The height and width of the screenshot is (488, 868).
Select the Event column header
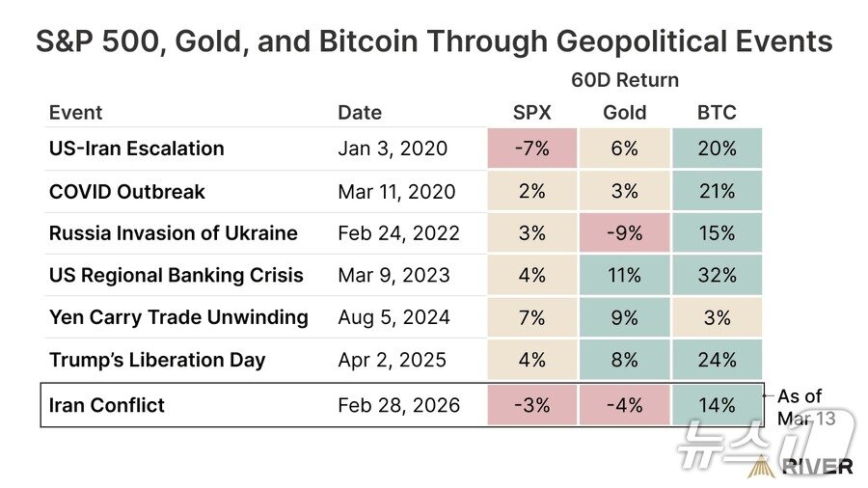click(x=75, y=112)
